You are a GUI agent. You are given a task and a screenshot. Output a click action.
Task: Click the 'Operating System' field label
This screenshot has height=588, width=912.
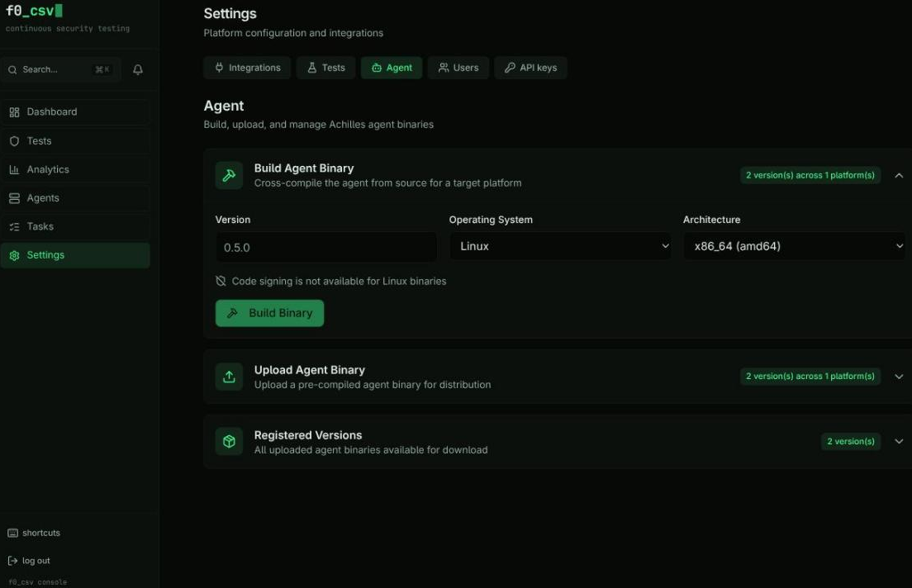(x=491, y=220)
